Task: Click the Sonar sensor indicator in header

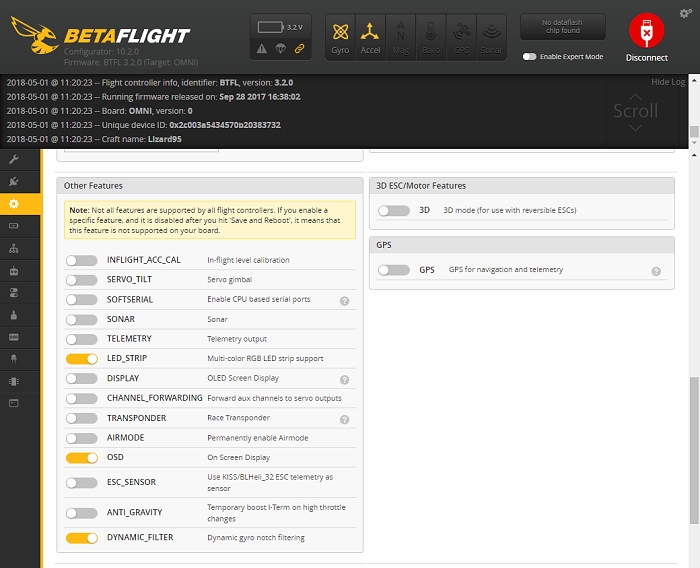Action: click(492, 38)
